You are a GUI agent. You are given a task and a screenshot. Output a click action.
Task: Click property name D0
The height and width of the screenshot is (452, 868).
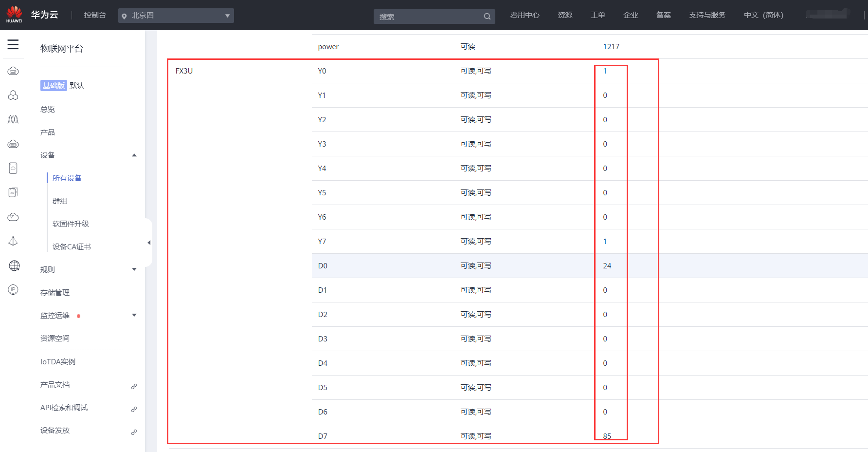[323, 266]
